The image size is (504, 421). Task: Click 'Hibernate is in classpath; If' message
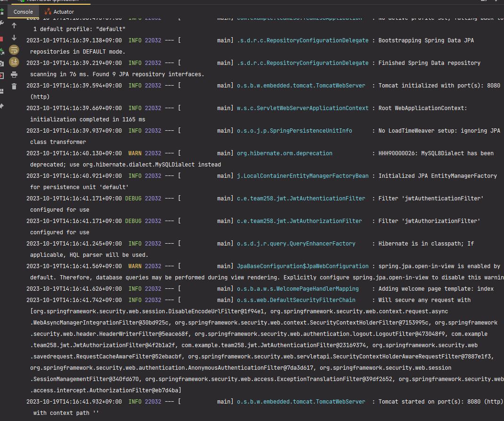(x=426, y=244)
